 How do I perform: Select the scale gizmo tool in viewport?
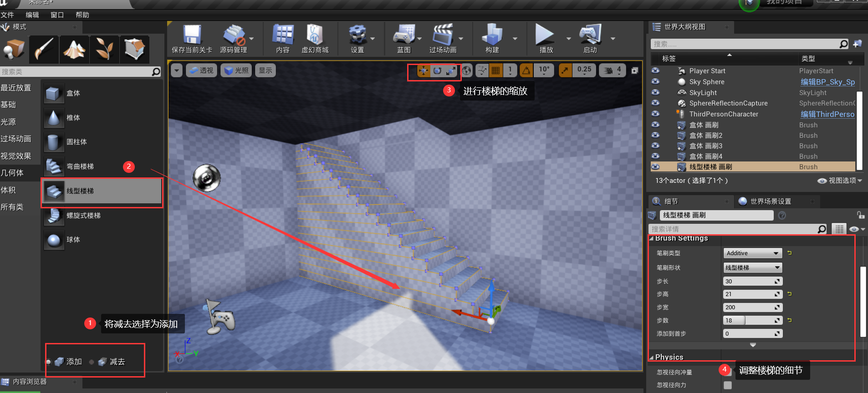(450, 71)
